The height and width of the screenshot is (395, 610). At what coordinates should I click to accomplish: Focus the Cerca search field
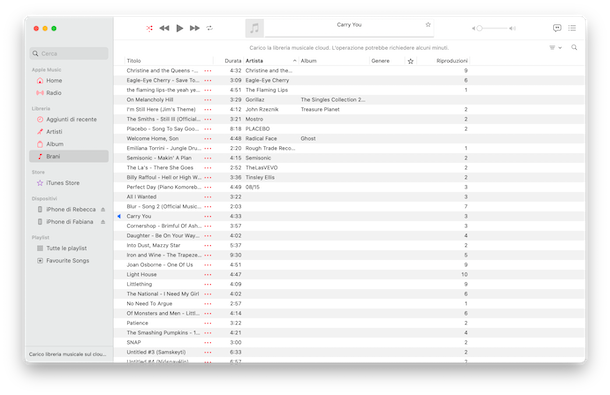(x=69, y=53)
